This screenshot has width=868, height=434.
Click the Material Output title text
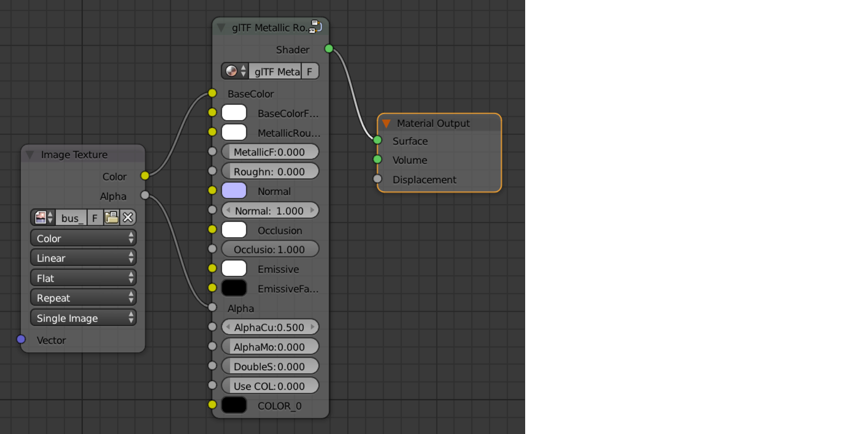coord(433,124)
